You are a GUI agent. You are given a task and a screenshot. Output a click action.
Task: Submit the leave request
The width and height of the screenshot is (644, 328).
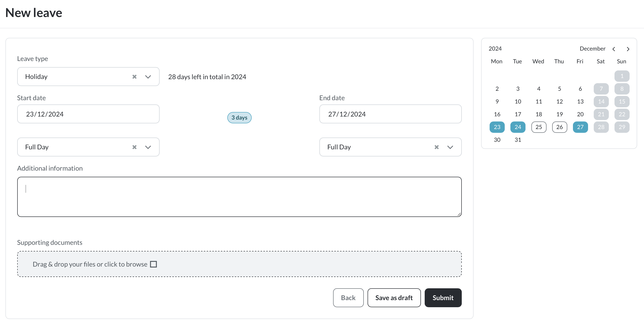[443, 298]
